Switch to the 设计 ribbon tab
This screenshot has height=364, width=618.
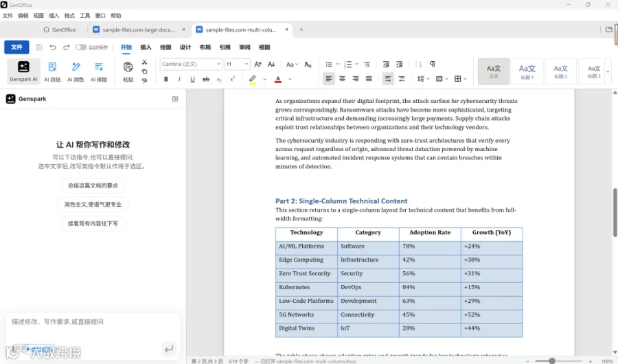pos(185,47)
